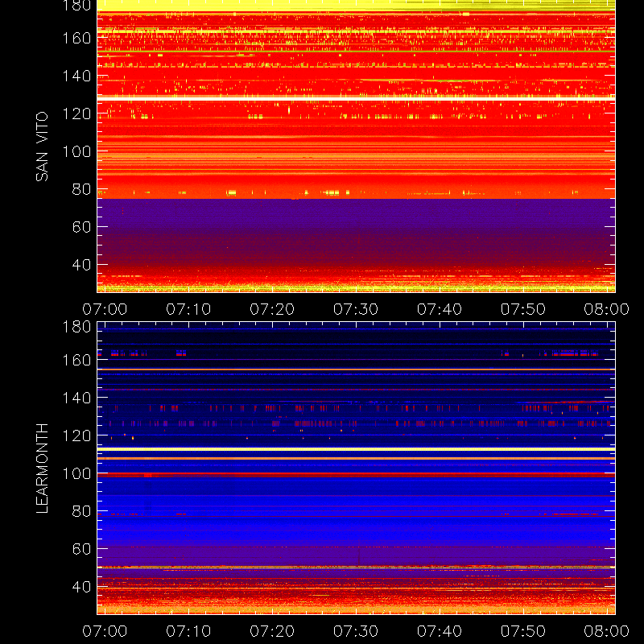Click the purple band between 40 and 75 in San Vito
This screenshot has width=644, height=644.
[356, 232]
